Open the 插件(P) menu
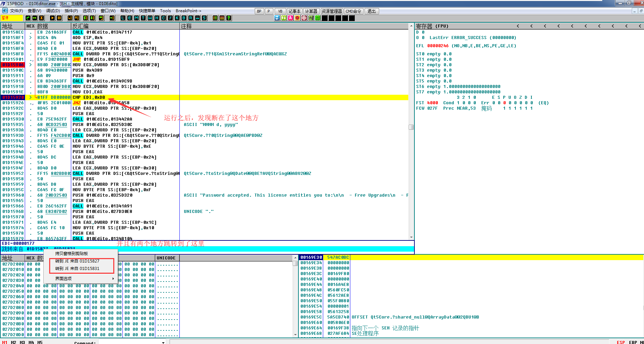 (71, 11)
